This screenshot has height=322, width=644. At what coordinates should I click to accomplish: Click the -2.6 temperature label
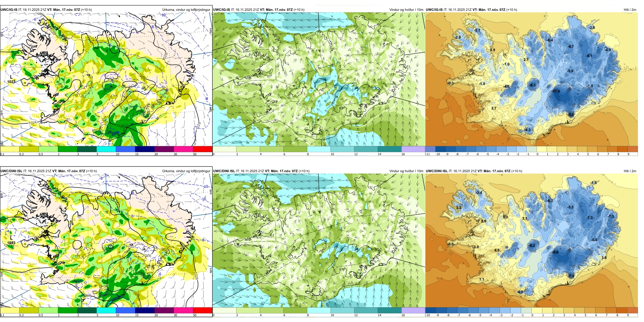coord(592,27)
